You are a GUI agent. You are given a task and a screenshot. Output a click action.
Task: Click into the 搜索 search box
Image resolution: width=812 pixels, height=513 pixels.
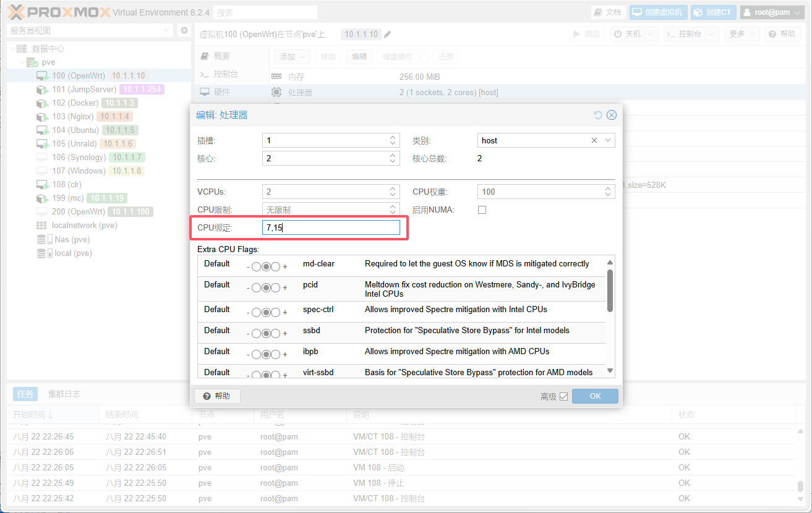click(266, 12)
